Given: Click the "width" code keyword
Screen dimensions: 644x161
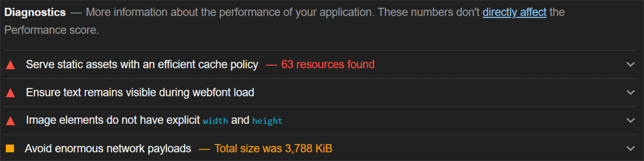Looking at the screenshot, I should click(215, 121).
